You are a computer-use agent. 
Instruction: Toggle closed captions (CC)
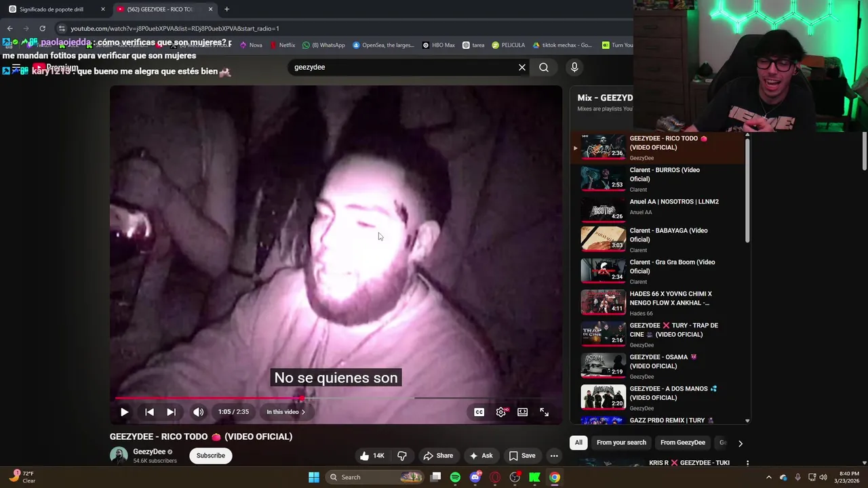click(479, 412)
